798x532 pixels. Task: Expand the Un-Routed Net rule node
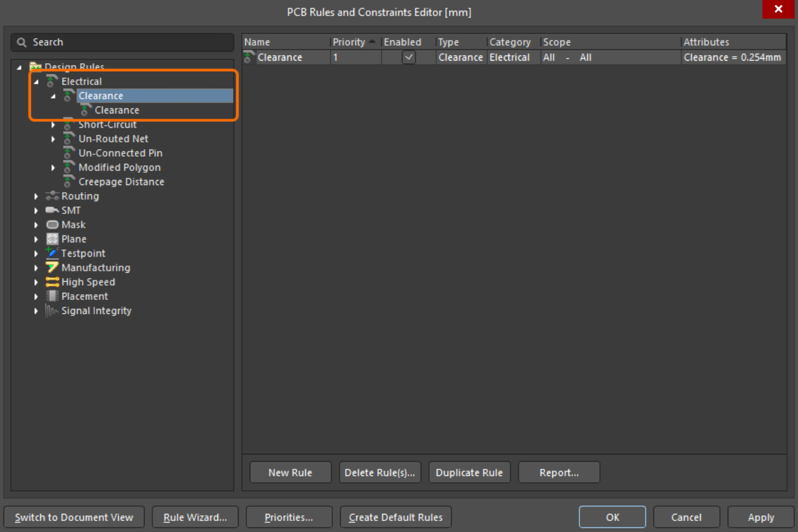pyautogui.click(x=54, y=139)
